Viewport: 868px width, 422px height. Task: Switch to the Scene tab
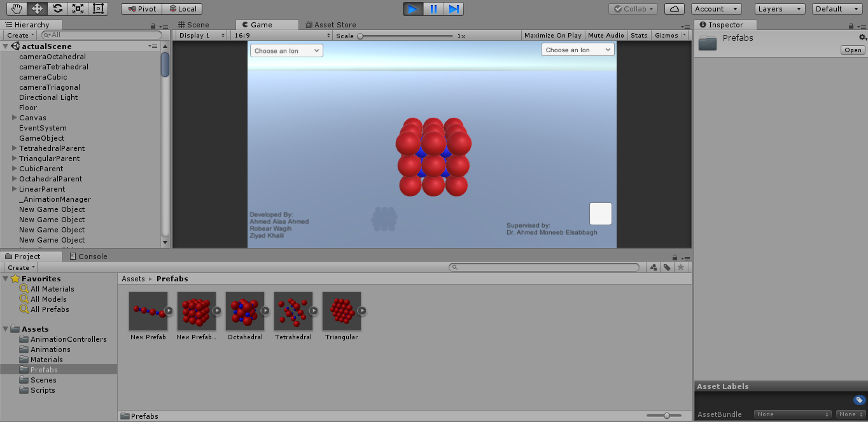(193, 25)
